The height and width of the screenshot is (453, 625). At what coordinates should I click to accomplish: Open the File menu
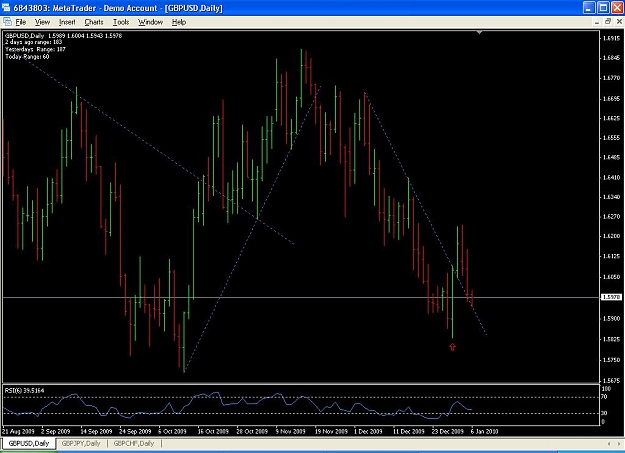(x=20, y=22)
